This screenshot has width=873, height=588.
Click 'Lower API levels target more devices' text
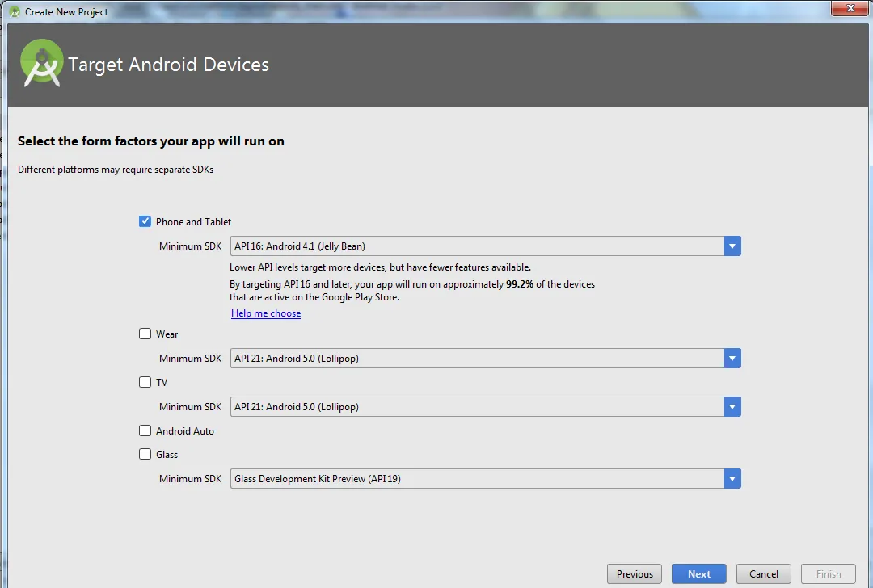(380, 267)
